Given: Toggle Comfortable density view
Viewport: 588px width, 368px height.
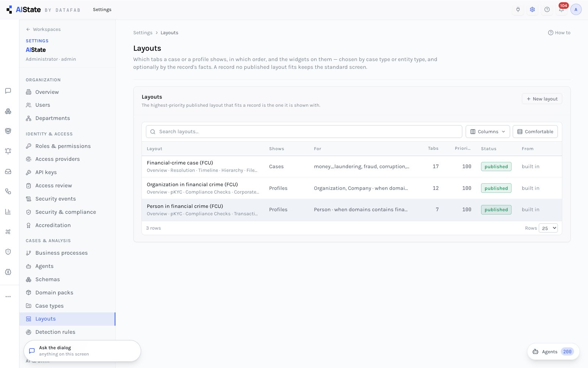Looking at the screenshot, I should (x=535, y=132).
